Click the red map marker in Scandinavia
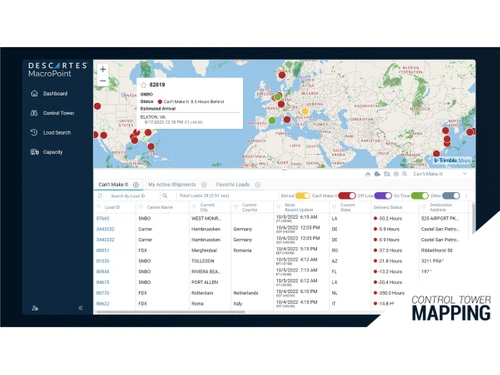Viewport: 500px width, 375px height. pyautogui.click(x=282, y=75)
